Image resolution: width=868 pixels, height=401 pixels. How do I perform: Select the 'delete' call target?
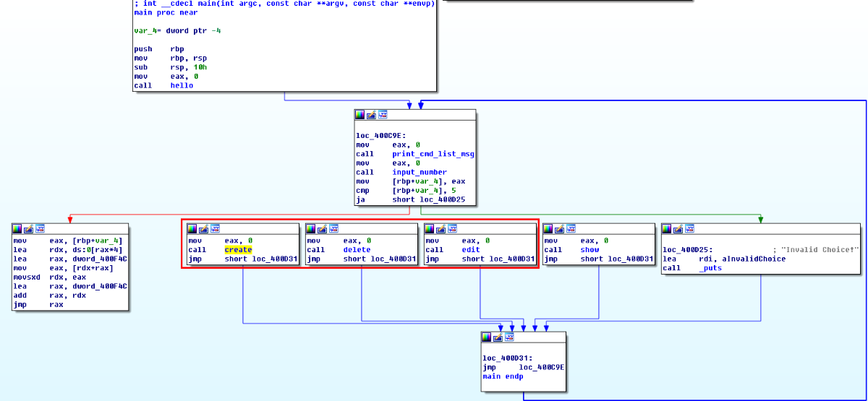(357, 249)
